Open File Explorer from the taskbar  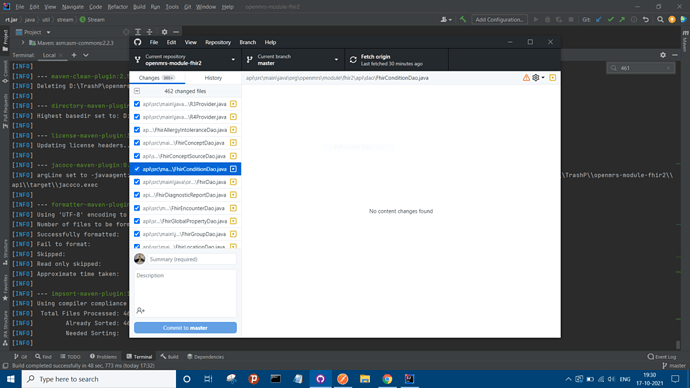365,379
